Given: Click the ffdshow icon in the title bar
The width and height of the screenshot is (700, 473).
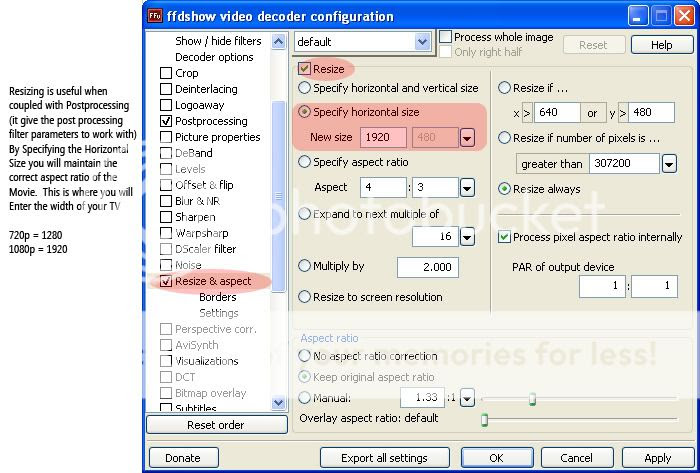Looking at the screenshot, I should click(155, 16).
